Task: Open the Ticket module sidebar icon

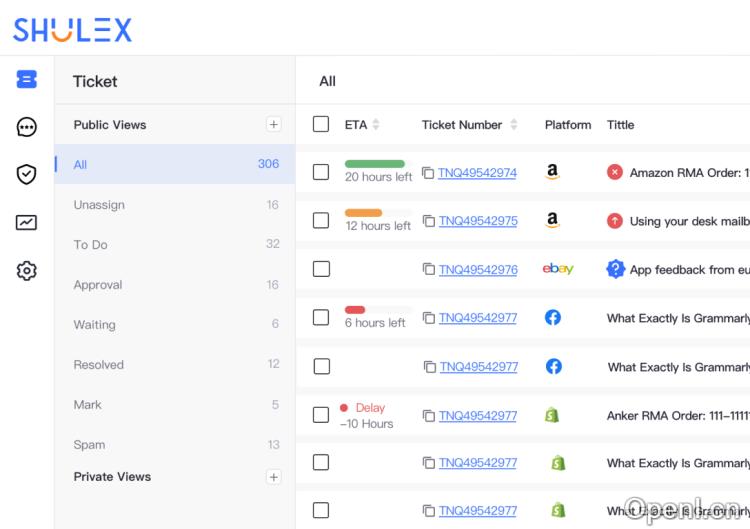Action: pyautogui.click(x=27, y=80)
